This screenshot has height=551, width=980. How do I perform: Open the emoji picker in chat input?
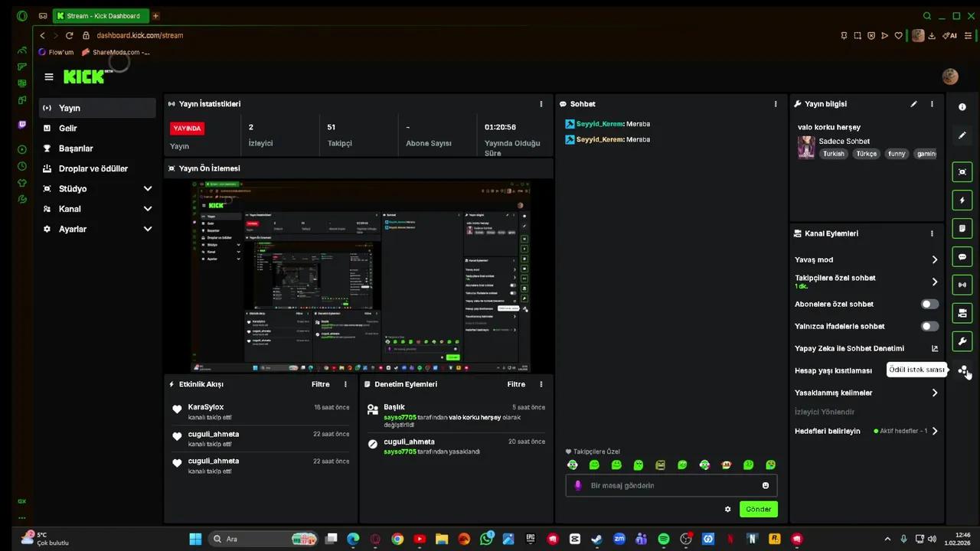(765, 485)
